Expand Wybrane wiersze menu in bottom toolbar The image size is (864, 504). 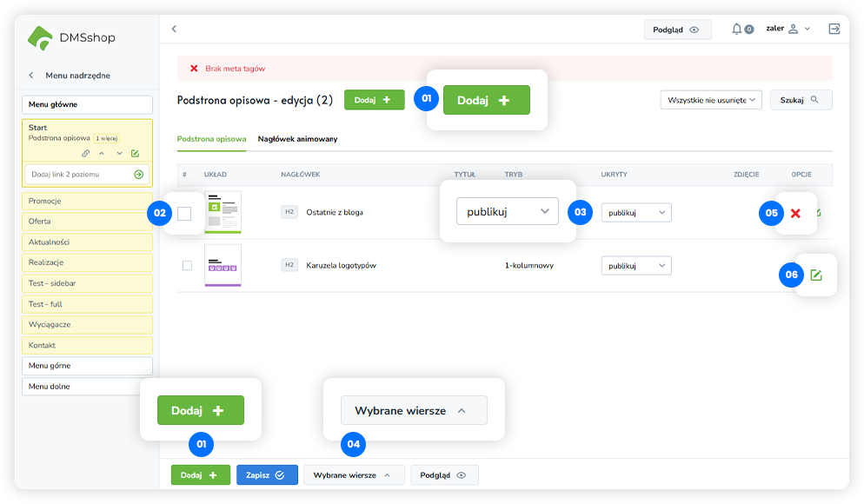point(354,475)
